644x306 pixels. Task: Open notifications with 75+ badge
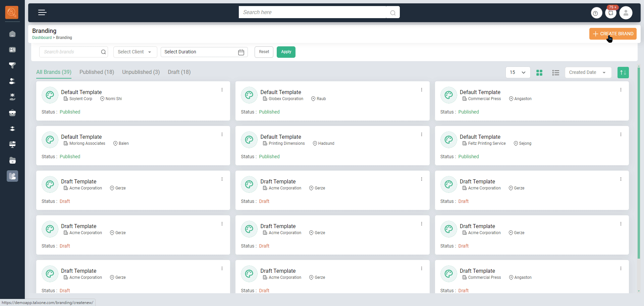pyautogui.click(x=611, y=13)
